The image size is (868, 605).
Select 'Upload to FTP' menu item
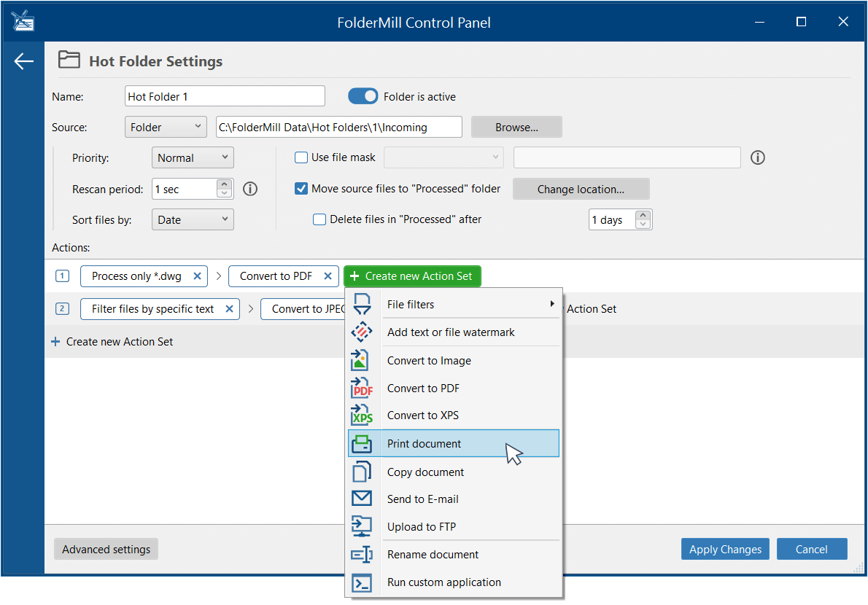454,526
